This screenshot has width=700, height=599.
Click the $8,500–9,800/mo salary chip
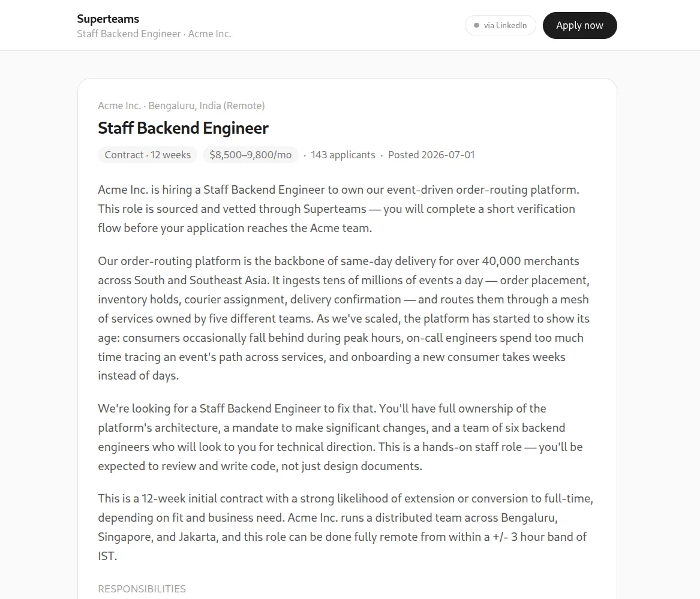[251, 155]
